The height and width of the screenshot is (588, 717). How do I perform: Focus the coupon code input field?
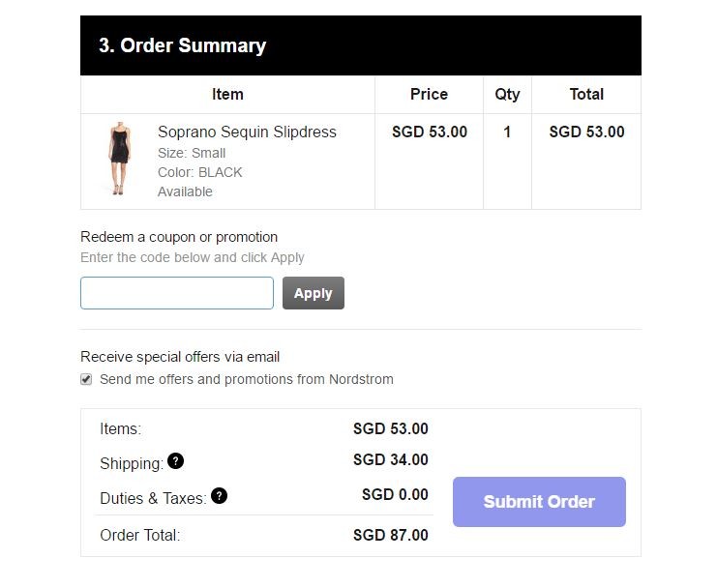point(177,293)
